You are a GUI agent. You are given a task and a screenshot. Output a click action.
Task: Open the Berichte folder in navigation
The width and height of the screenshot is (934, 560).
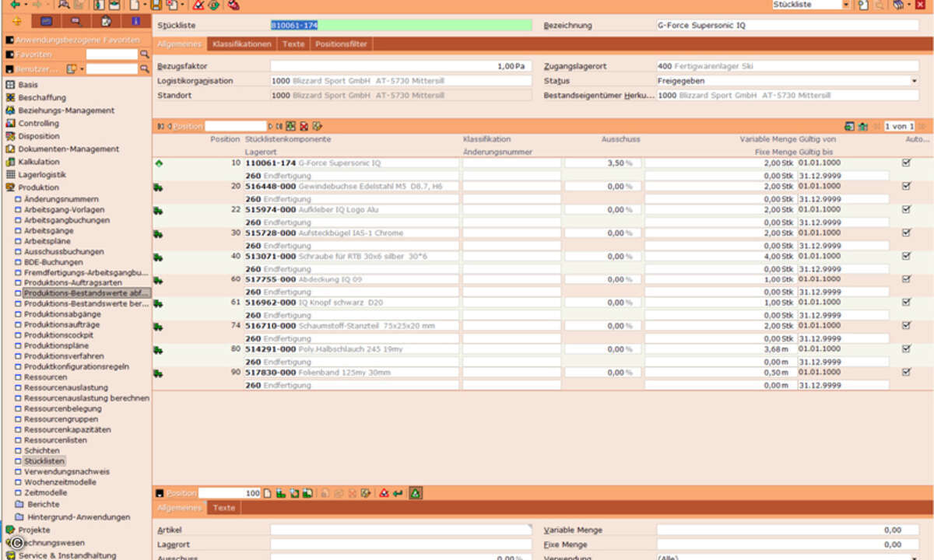43,504
